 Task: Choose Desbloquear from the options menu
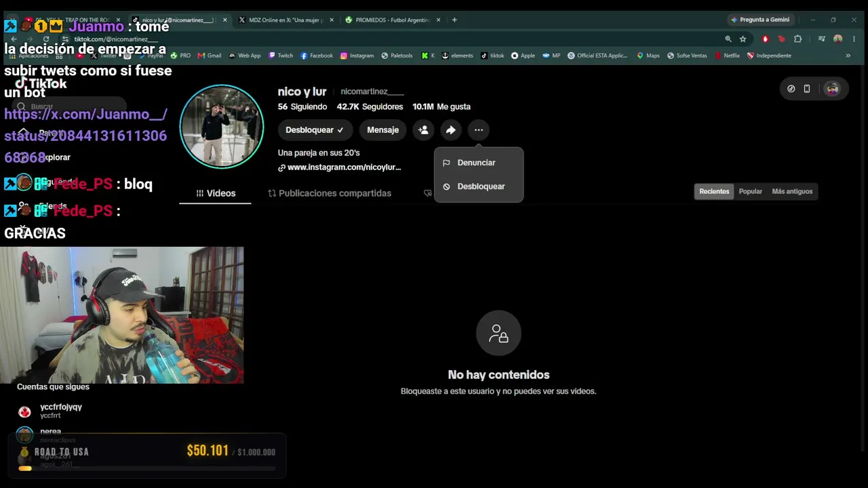tap(479, 186)
